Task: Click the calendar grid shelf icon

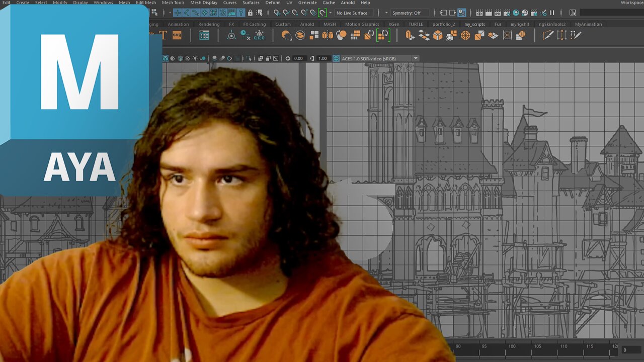Action: point(204,35)
